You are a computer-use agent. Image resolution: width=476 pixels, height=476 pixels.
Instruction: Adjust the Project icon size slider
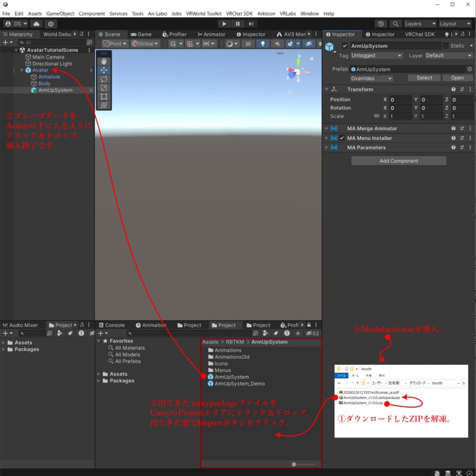303,464
